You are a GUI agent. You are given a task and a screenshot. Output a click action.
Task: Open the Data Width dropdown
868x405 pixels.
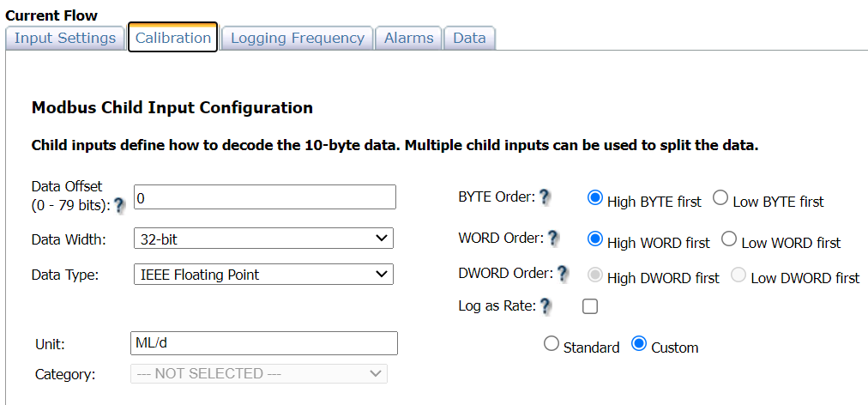(263, 239)
